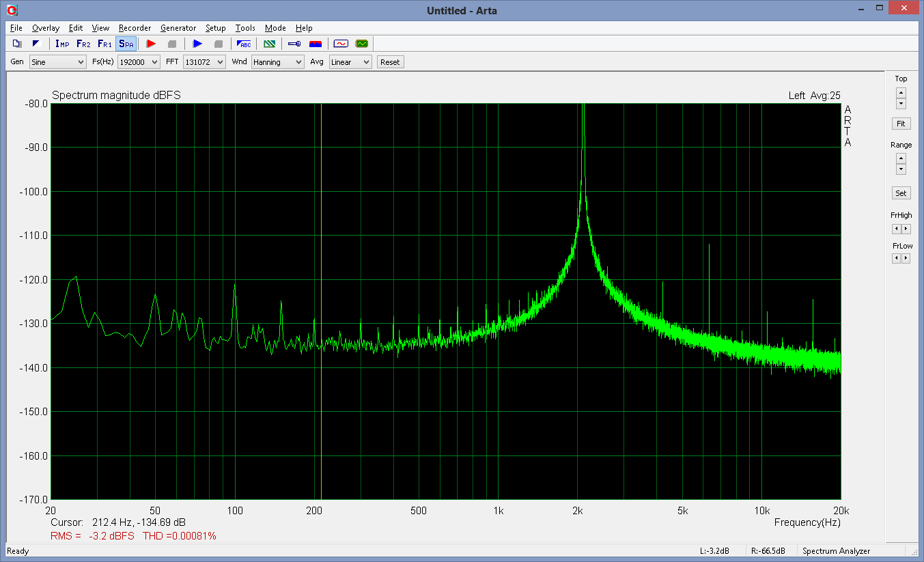The height and width of the screenshot is (562, 924).
Task: Select FR2 dual-channel frequency response mode
Action: click(83, 44)
